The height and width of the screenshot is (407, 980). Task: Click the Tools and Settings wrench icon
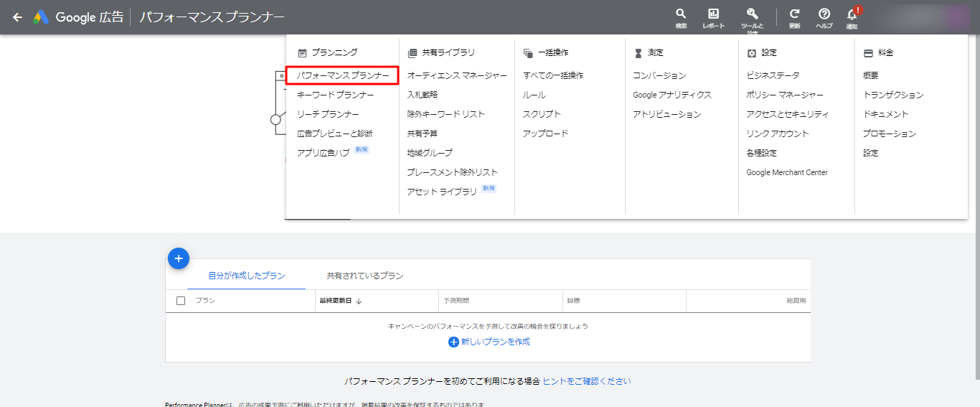click(753, 14)
